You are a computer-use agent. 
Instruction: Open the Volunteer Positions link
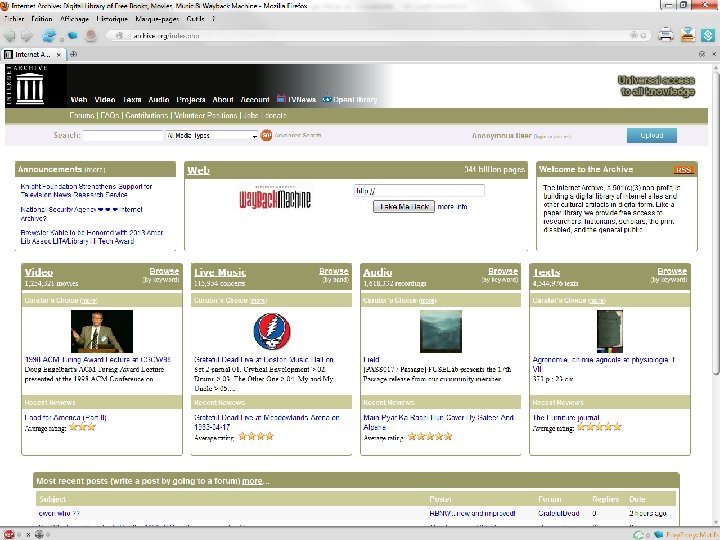[206, 115]
